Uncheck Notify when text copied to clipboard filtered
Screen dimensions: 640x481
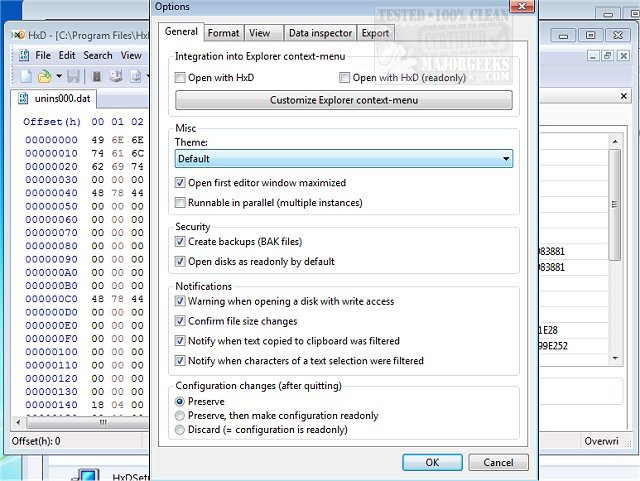(x=180, y=341)
